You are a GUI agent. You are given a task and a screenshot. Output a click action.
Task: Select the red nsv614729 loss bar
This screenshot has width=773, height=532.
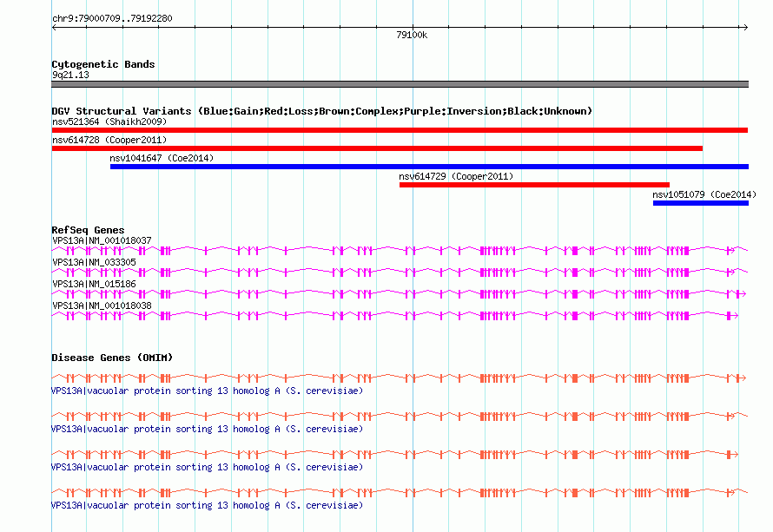[x=534, y=185]
